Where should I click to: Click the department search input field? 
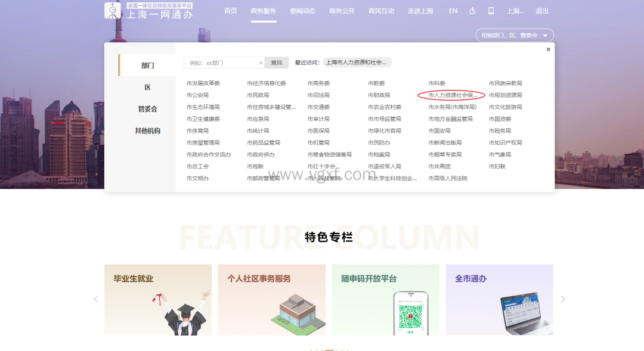(222, 63)
